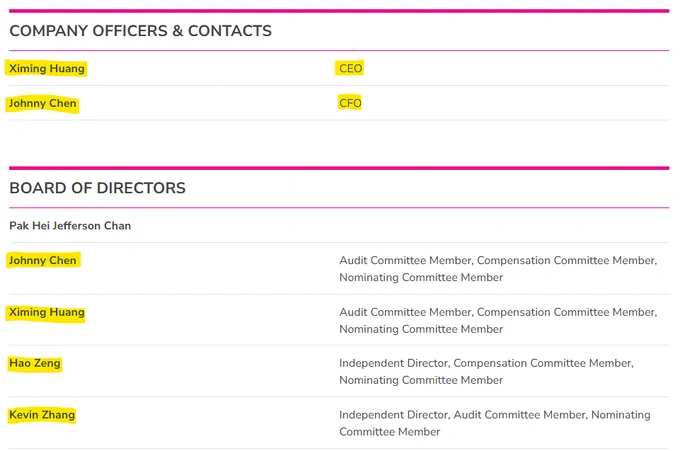The height and width of the screenshot is (451, 680).
Task: Click Johnny Chen's board committee memberships text
Action: coord(498,269)
